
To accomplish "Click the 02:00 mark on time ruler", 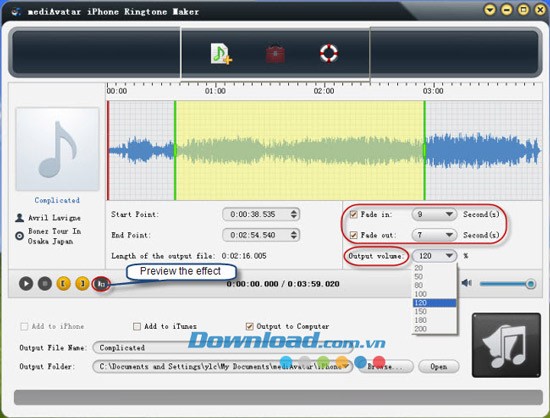I will tap(324, 91).
